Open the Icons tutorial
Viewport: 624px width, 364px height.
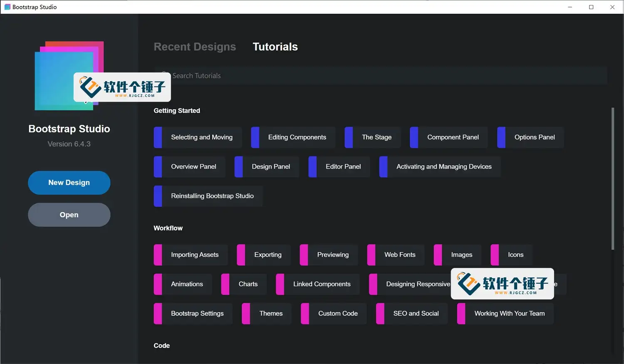512,255
